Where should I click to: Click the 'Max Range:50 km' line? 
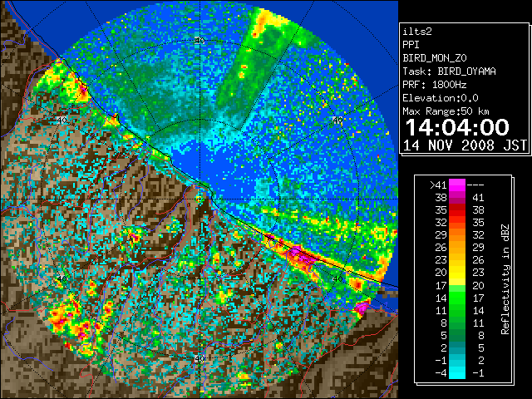446,111
